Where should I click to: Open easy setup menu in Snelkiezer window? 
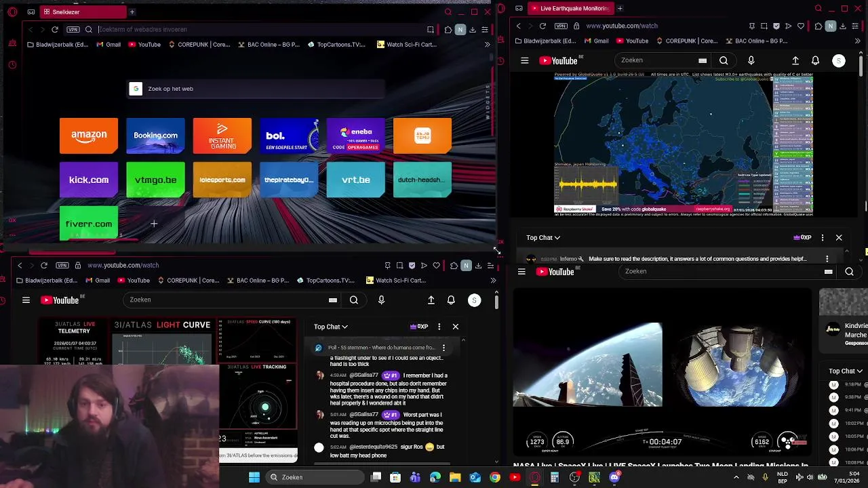[x=485, y=29]
